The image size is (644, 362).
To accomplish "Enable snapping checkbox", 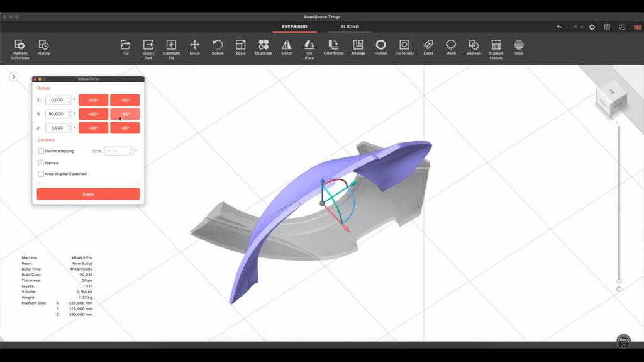I will [41, 151].
